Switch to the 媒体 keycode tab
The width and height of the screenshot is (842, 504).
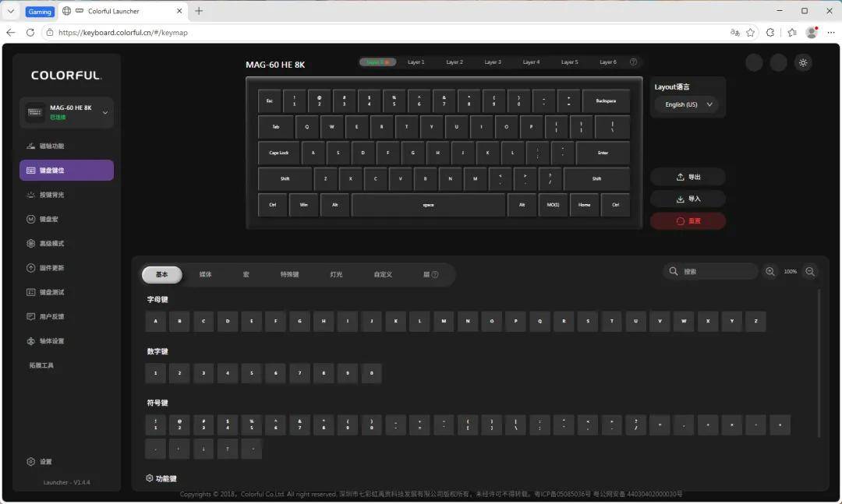(x=205, y=274)
